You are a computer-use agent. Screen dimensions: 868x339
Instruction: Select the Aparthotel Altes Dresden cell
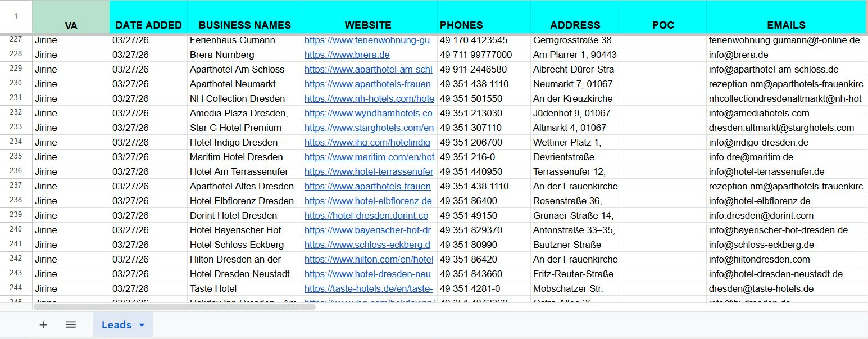[x=244, y=186]
